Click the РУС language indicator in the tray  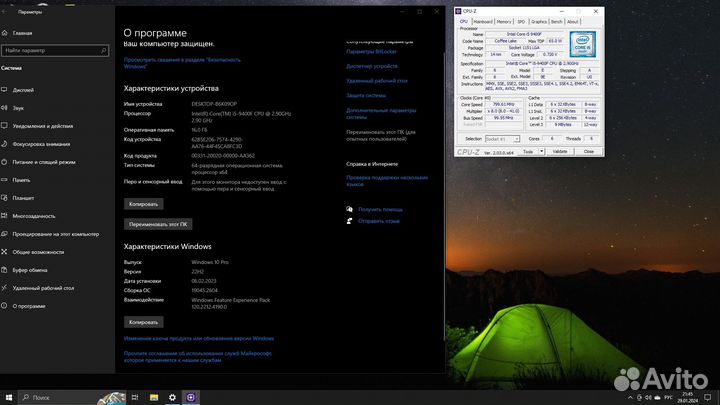668,398
